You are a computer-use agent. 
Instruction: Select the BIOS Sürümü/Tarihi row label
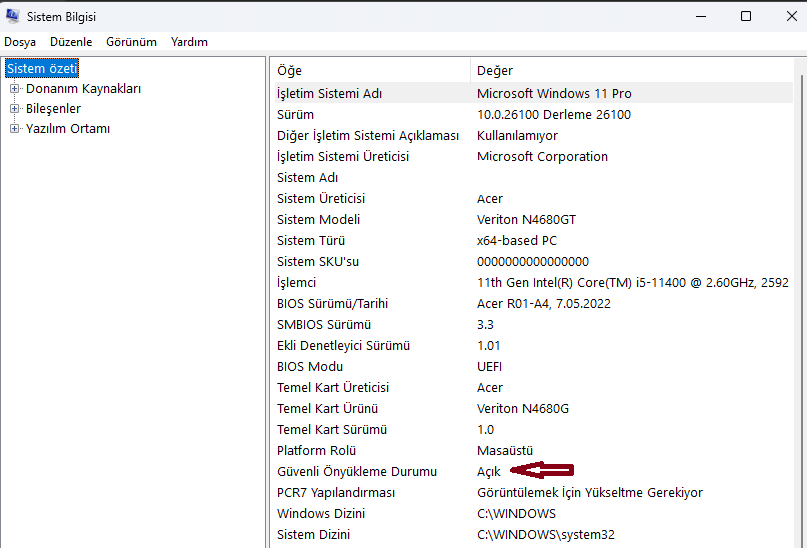(x=332, y=304)
